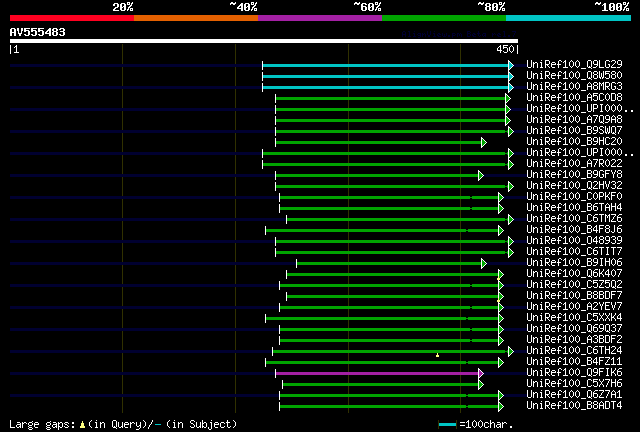The height and width of the screenshot is (432, 640).
Task: Click the arrowhead ending the A8MRG3 bar
Action: tap(511, 87)
